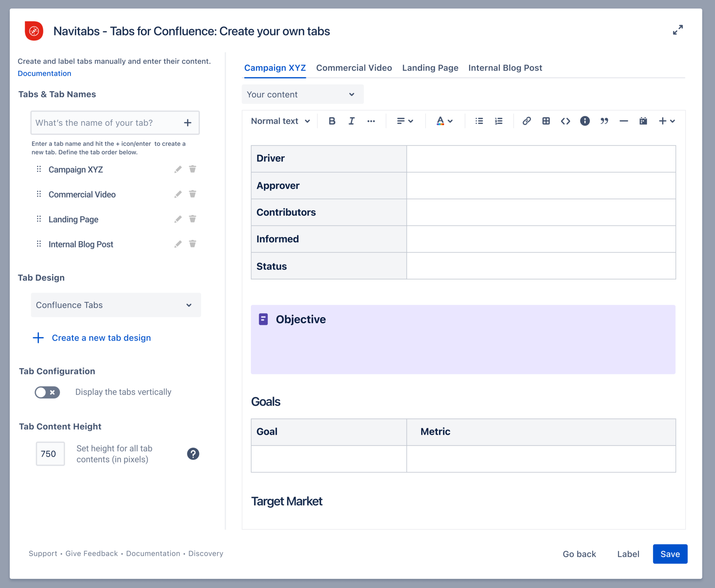Rename the Commercial Video tab

(x=178, y=194)
